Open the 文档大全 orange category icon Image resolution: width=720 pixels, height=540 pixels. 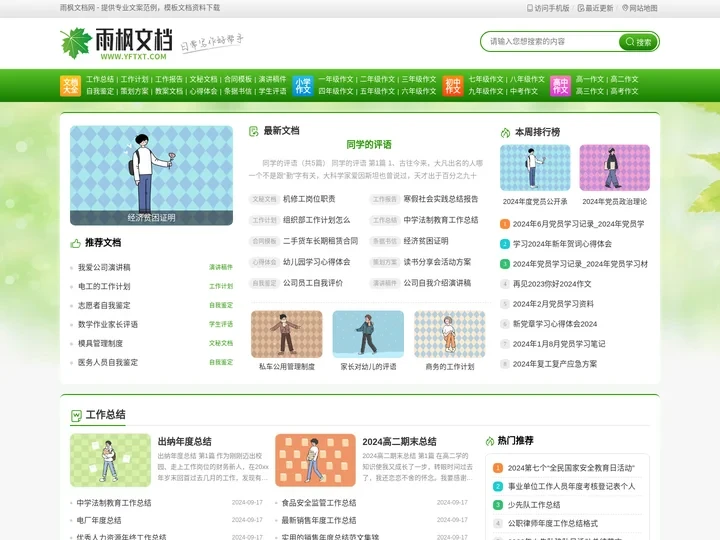(70, 85)
